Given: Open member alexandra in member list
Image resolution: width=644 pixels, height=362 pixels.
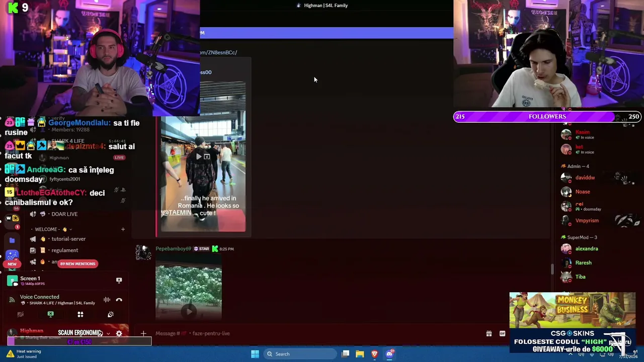Looking at the screenshot, I should 587,249.
